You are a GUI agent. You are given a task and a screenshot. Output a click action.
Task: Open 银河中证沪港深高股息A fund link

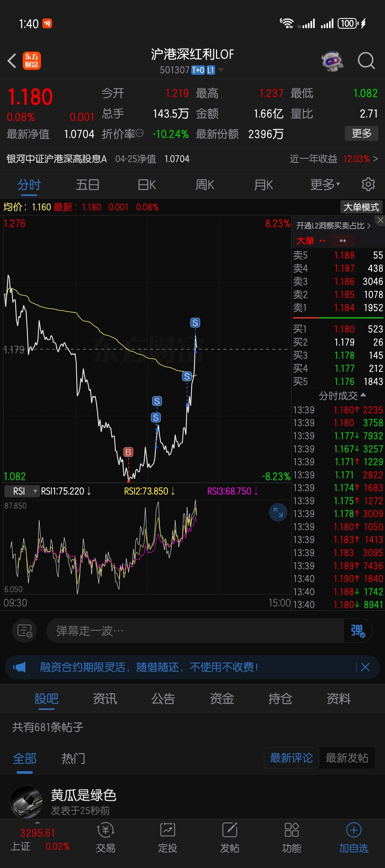point(57,158)
